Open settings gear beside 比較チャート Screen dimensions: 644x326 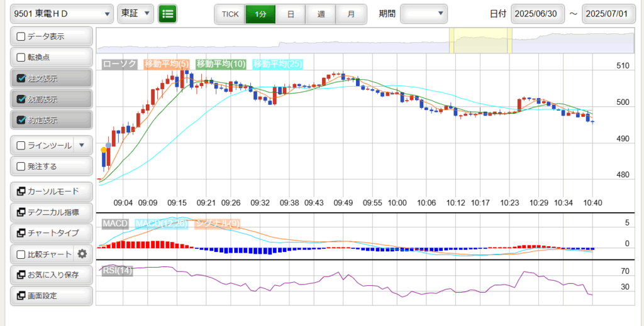tap(82, 254)
